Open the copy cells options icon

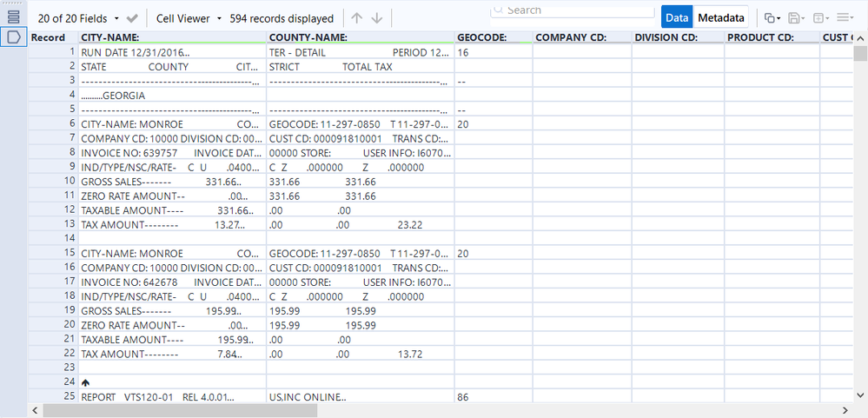coord(772,18)
